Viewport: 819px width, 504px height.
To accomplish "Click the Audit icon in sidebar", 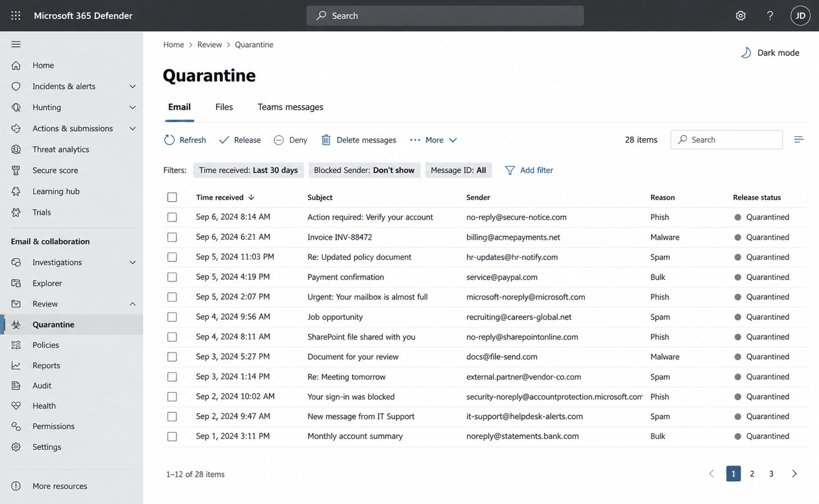I will point(16,386).
